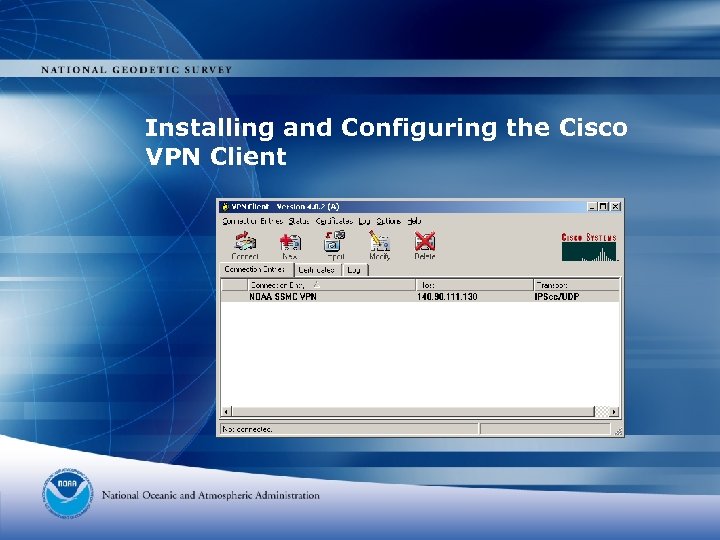This screenshot has height=540, width=720.
Task: Click the right scroll arrow of horizontal scrollbar
Action: pyautogui.click(x=614, y=411)
